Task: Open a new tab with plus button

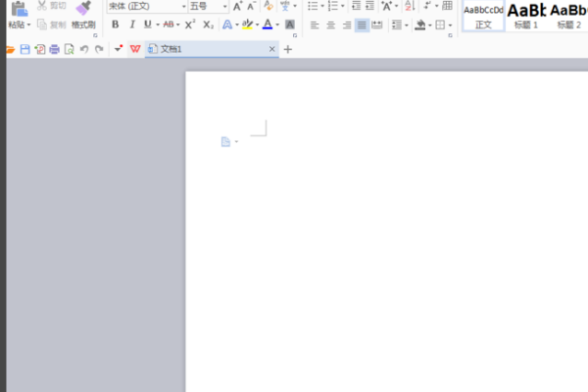Action: [287, 49]
